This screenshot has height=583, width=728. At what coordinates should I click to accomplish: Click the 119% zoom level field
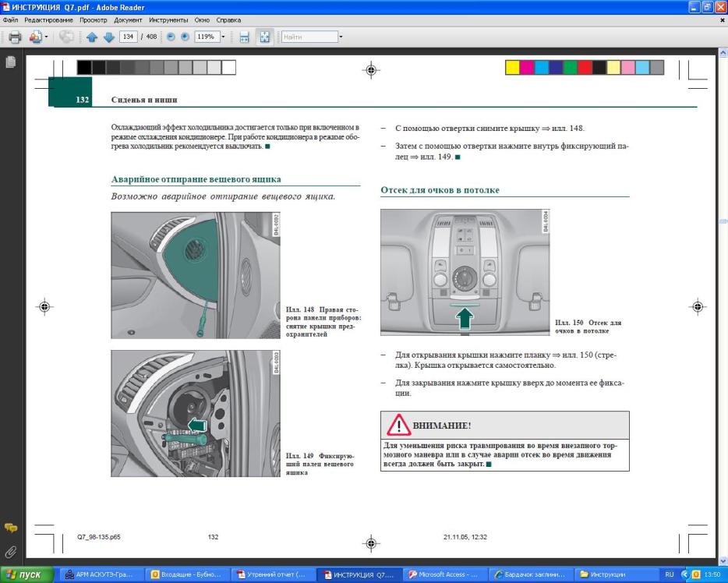coord(206,37)
